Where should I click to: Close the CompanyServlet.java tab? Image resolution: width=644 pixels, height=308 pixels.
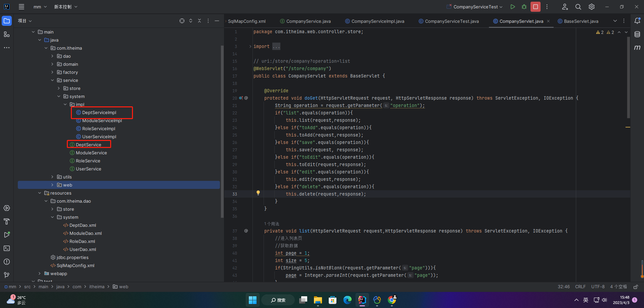548,21
